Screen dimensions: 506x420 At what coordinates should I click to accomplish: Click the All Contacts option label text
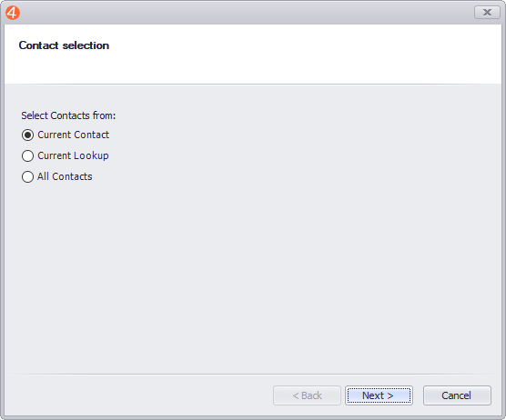[x=65, y=176]
